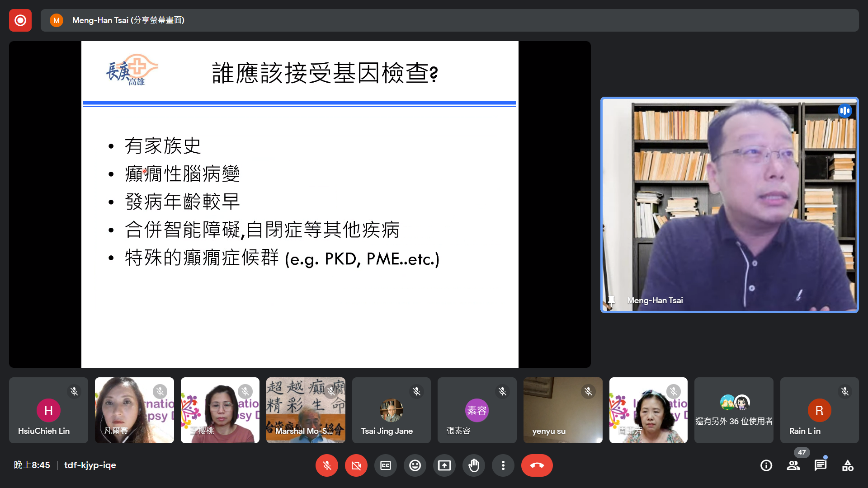
Task: Unmute the microphone button
Action: pyautogui.click(x=327, y=465)
